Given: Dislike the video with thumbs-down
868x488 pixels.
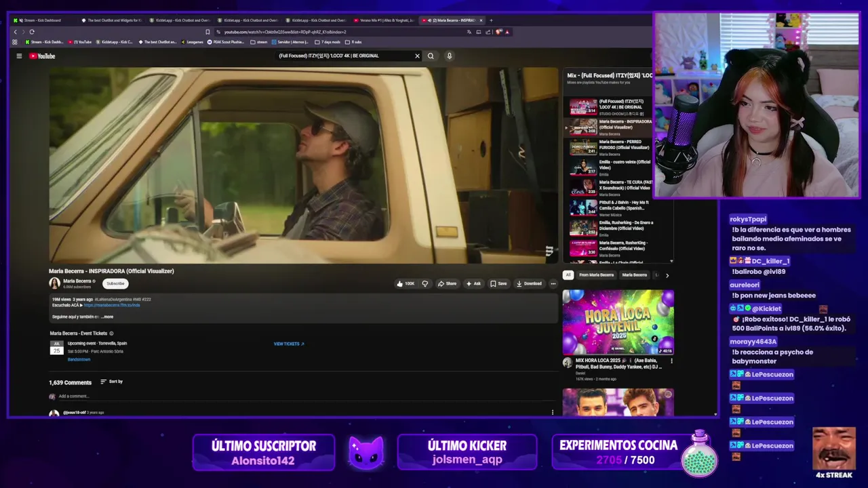Looking at the screenshot, I should (x=425, y=283).
